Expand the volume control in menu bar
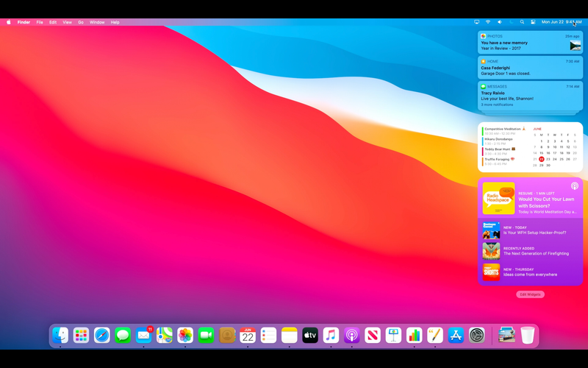The height and width of the screenshot is (368, 588). pos(499,22)
